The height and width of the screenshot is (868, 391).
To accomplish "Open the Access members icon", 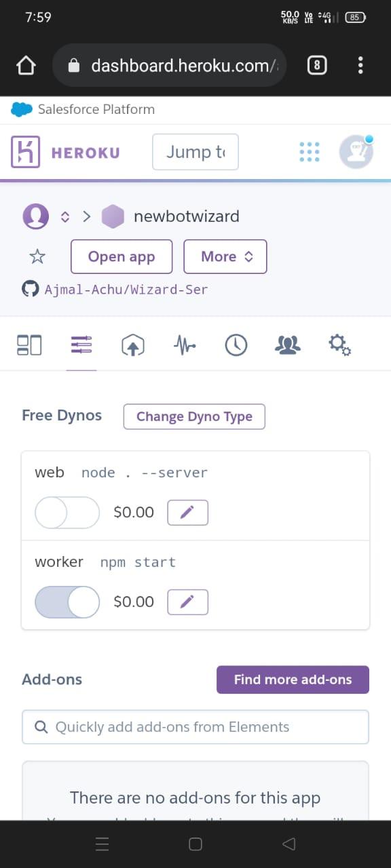I will click(287, 344).
